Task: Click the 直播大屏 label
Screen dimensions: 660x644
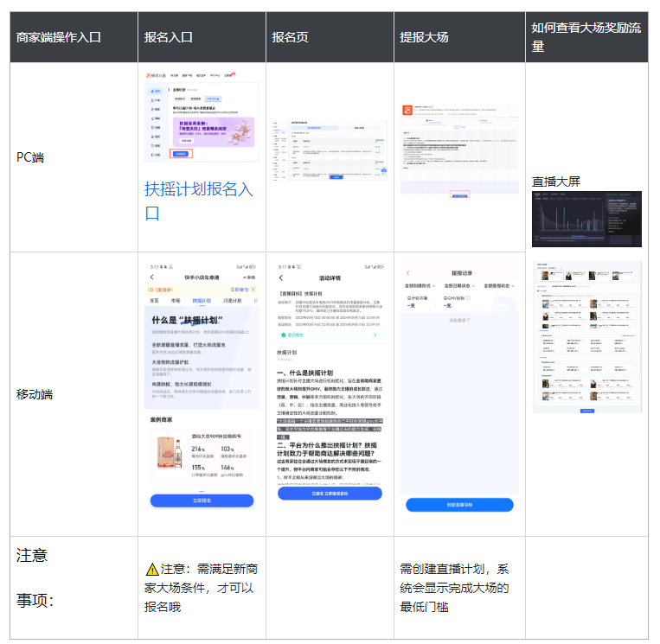Action: [555, 182]
